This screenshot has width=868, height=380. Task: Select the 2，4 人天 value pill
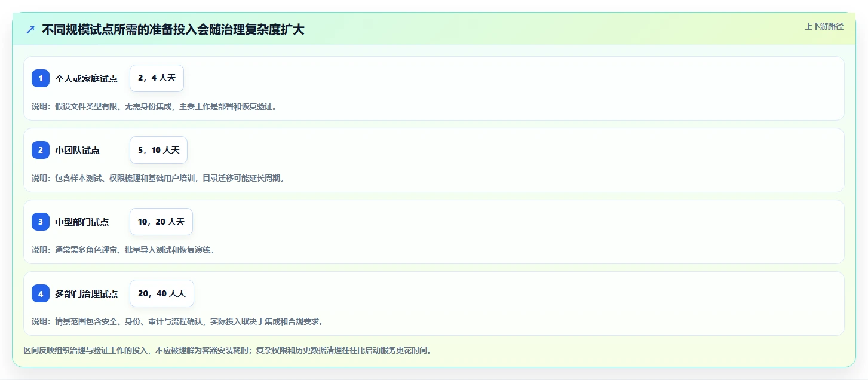(157, 78)
